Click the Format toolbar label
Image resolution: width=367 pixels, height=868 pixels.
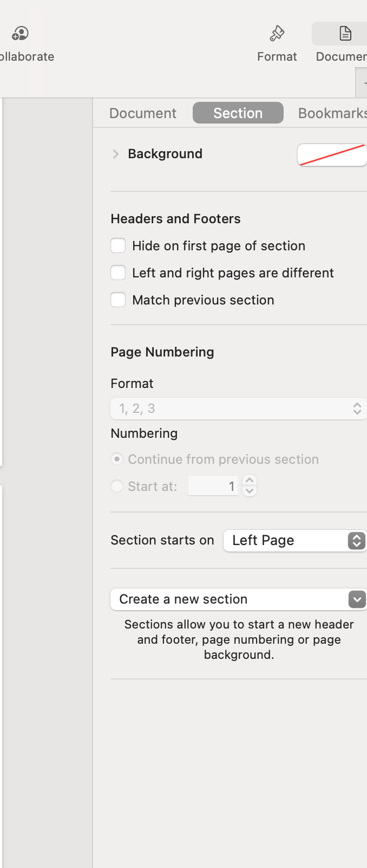[277, 57]
